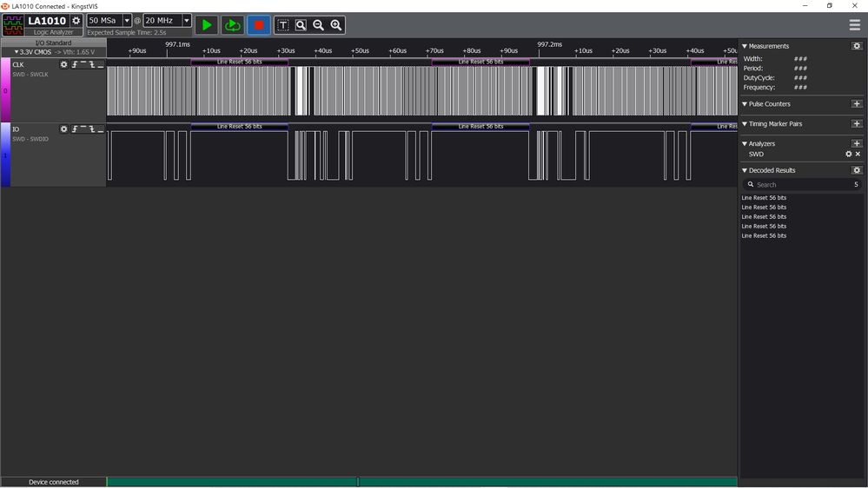Viewport: 868px width, 488px height.
Task: Collapse the Decoded Results section
Action: coord(745,170)
